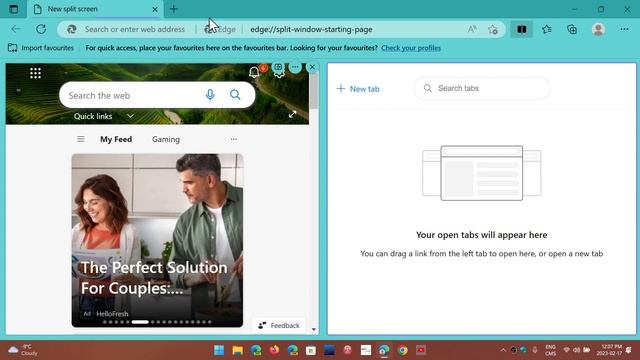Image resolution: width=640 pixels, height=360 pixels.
Task: Click the split pane switch icon
Action: (x=278, y=67)
